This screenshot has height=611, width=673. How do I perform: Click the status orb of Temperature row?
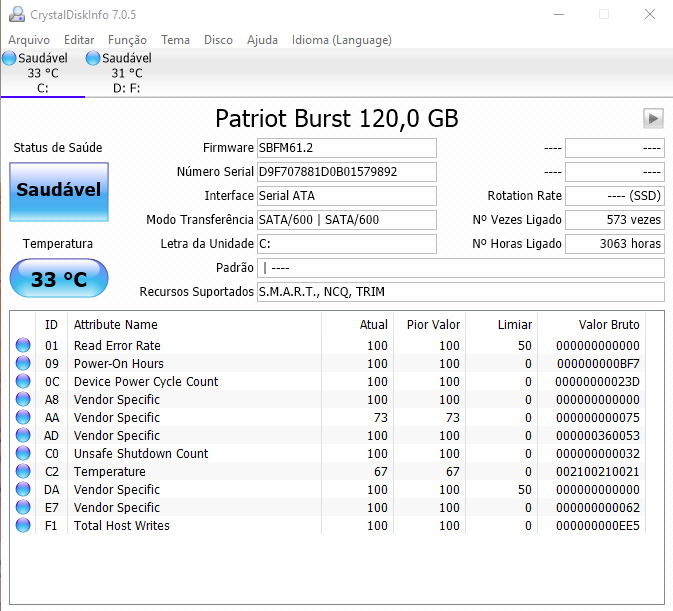tap(23, 472)
